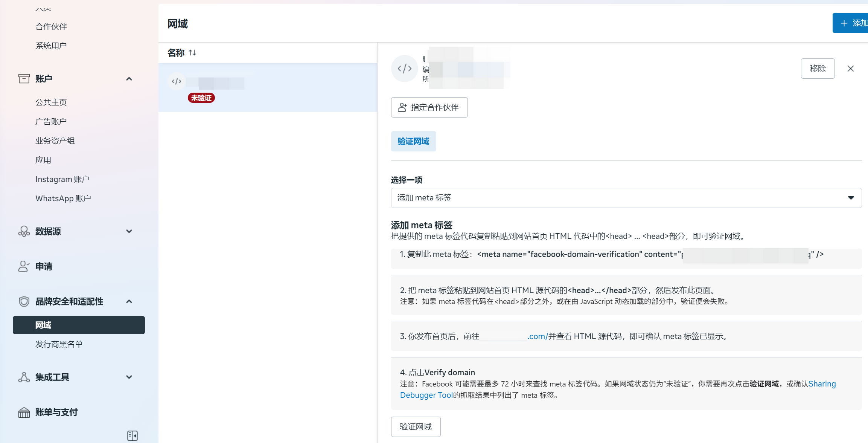
Task: Expand the 数据源 section chevron
Action: pyautogui.click(x=129, y=231)
